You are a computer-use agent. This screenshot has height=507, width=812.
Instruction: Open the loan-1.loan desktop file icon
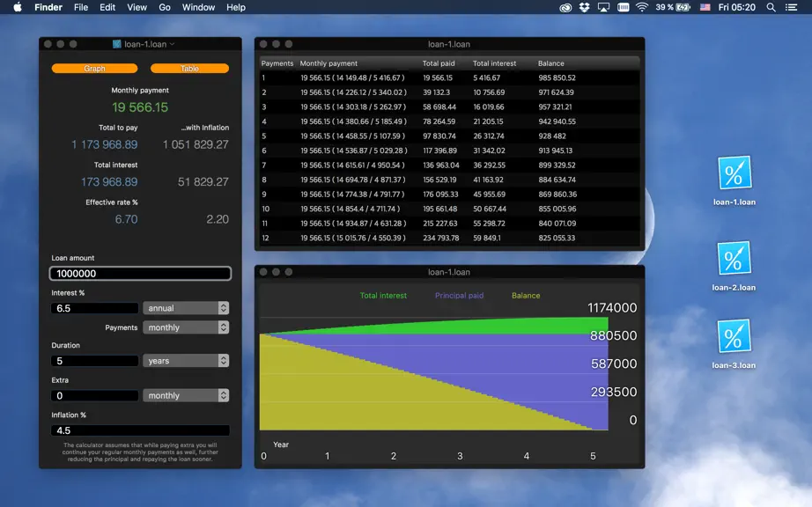coord(734,173)
